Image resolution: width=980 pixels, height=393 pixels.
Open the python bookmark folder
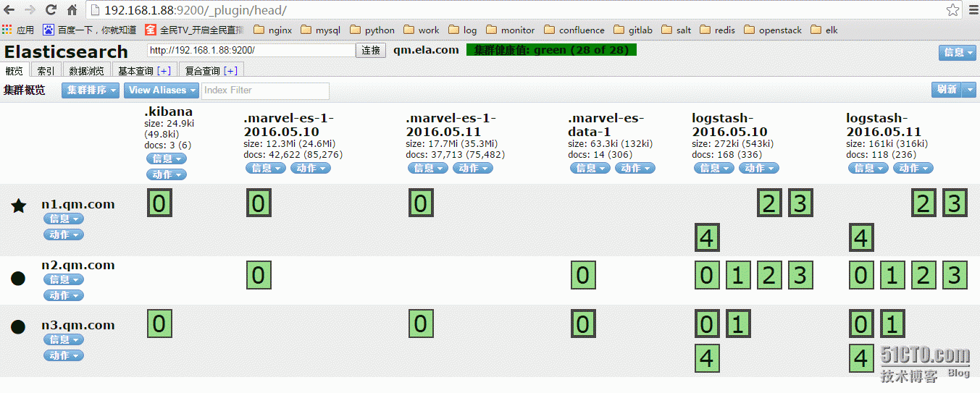(x=372, y=30)
